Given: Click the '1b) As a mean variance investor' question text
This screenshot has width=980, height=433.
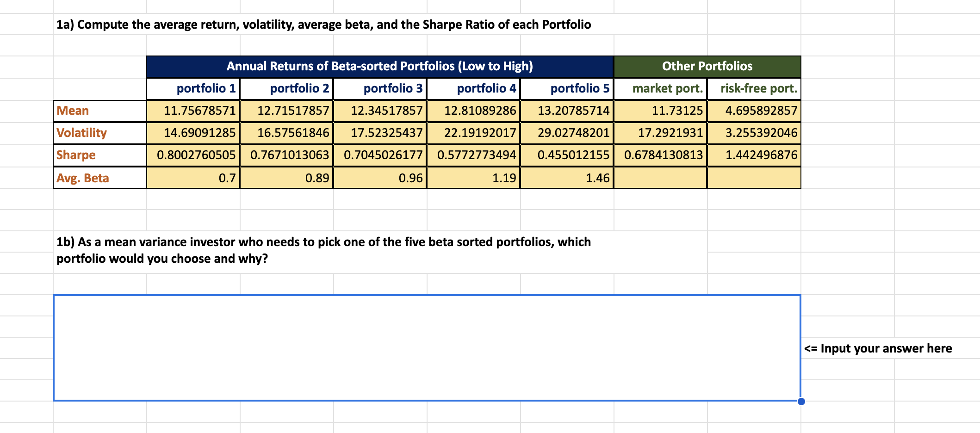Looking at the screenshot, I should coord(324,250).
